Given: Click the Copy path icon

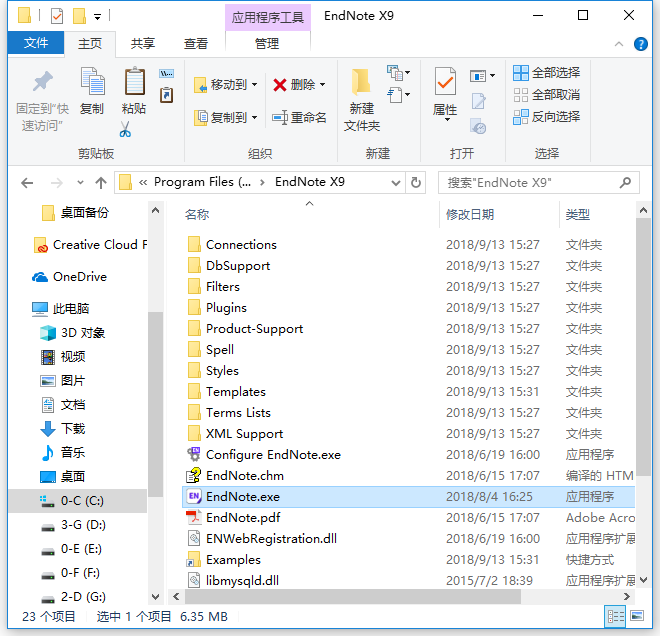Looking at the screenshot, I should pos(166,74).
